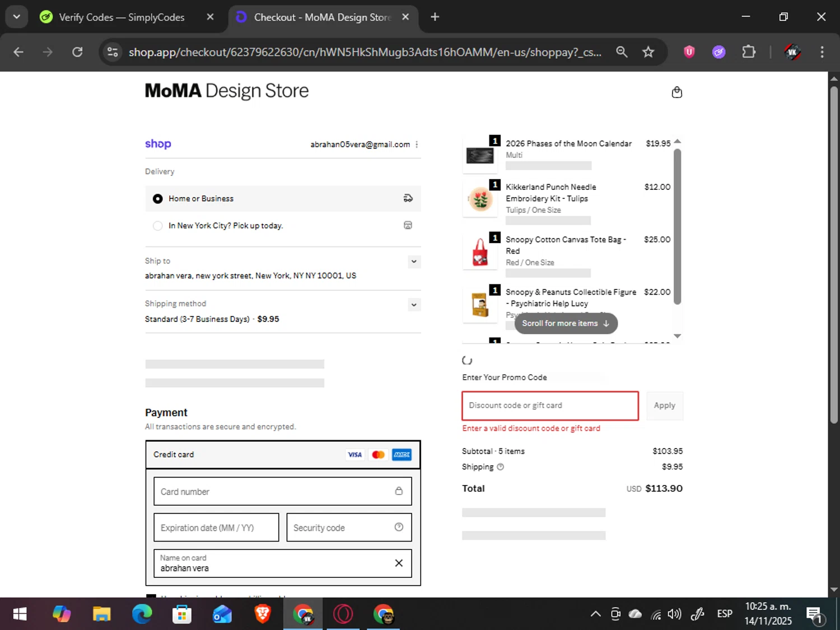Open a new browser tab
This screenshot has height=630, width=840.
click(x=435, y=17)
